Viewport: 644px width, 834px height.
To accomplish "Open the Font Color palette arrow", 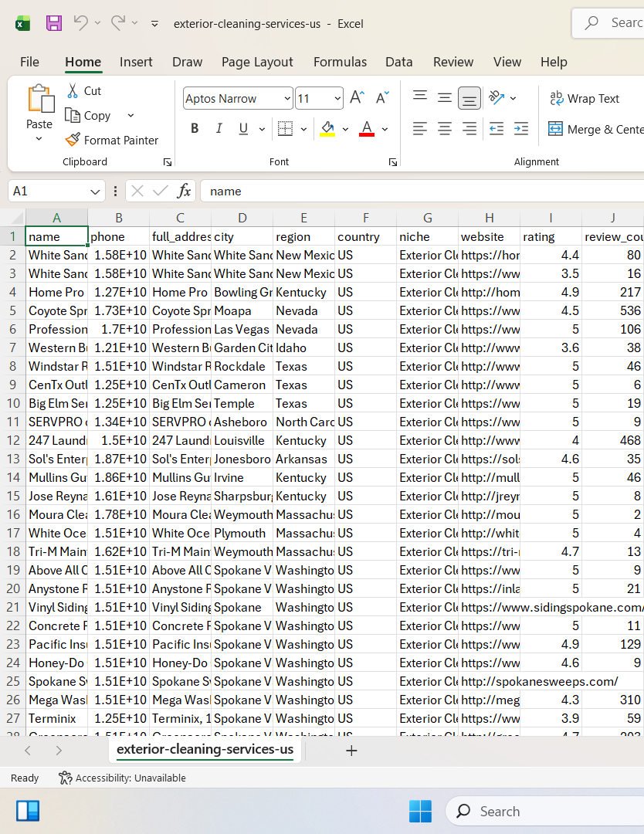I will pyautogui.click(x=385, y=129).
